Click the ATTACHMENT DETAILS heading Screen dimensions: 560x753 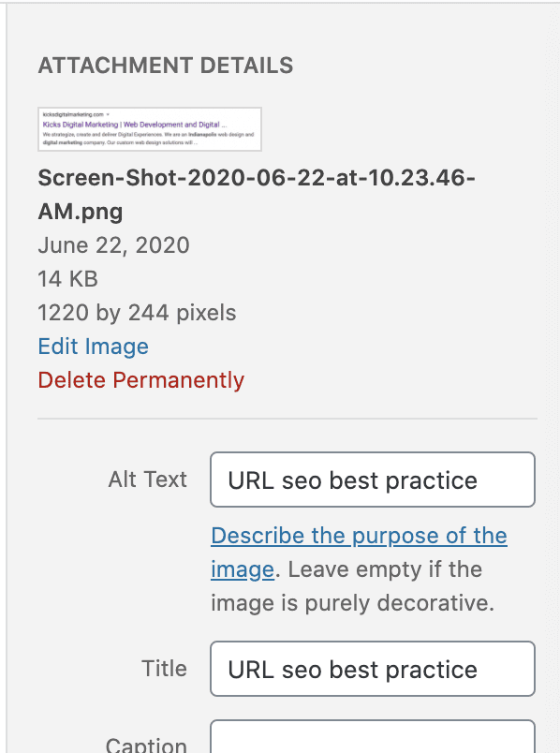[166, 66]
